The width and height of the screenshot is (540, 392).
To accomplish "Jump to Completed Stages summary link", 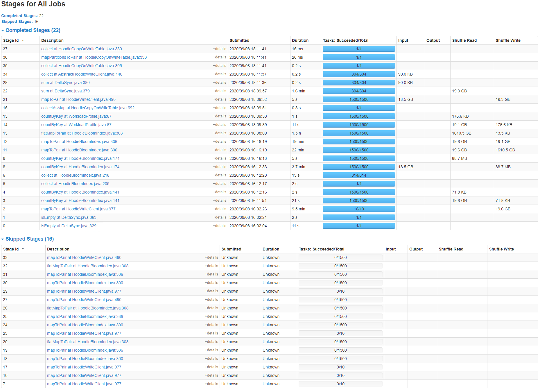I will point(19,16).
